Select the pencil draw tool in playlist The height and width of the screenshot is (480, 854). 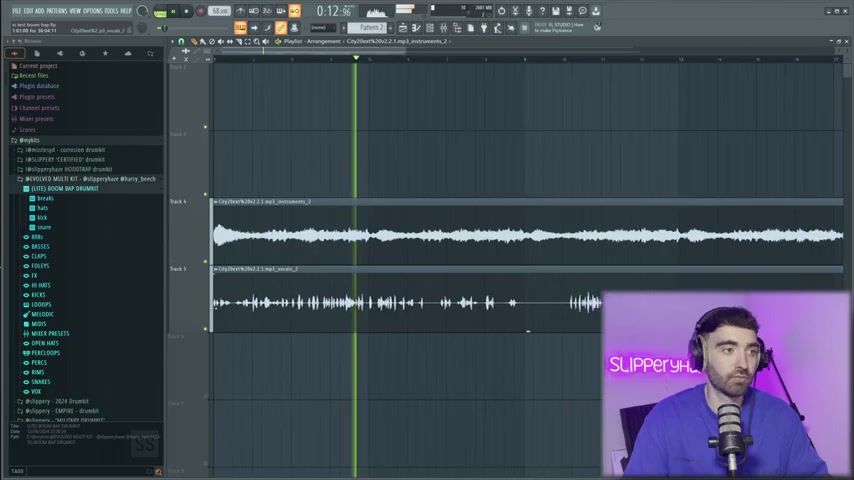194,41
